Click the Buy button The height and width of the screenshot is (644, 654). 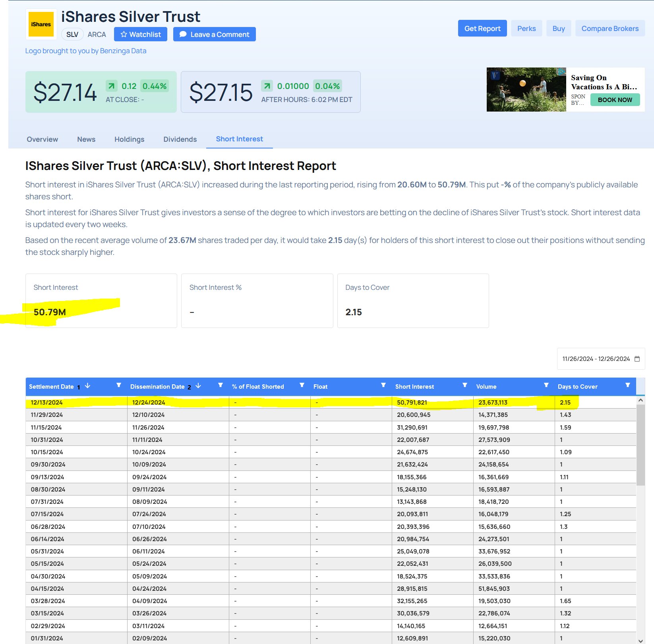coord(559,28)
